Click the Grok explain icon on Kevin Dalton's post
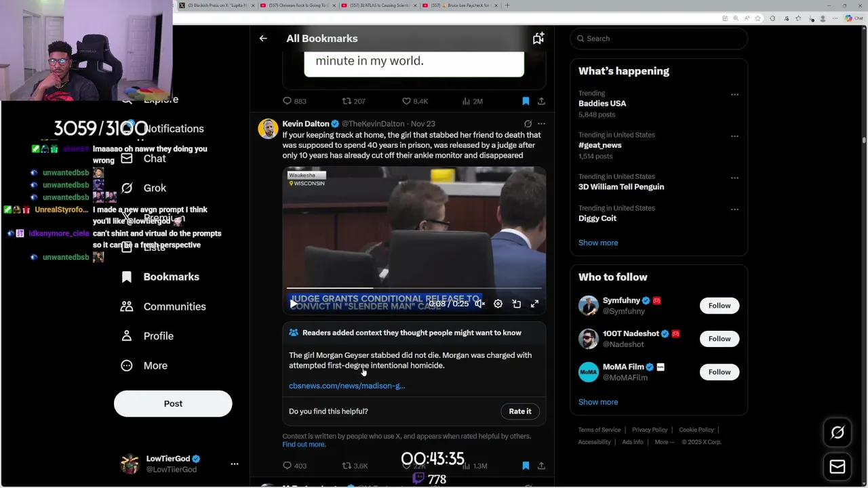Viewport: 868px width, 488px height. click(x=528, y=124)
